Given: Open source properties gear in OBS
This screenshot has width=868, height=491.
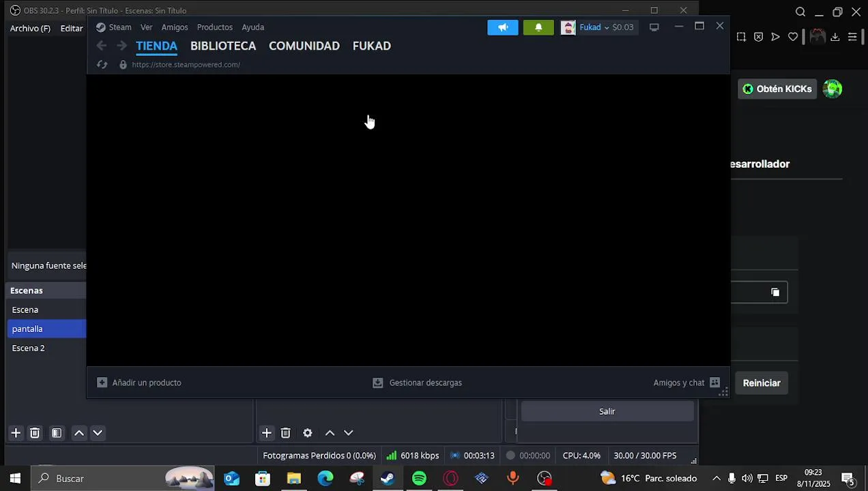Looking at the screenshot, I should coord(308,433).
